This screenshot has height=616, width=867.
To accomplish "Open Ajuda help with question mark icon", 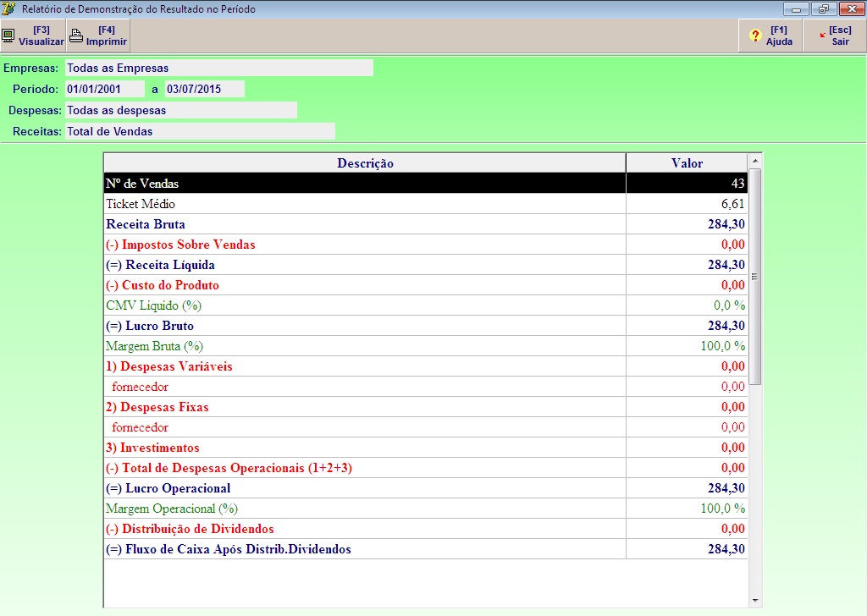I will (756, 36).
